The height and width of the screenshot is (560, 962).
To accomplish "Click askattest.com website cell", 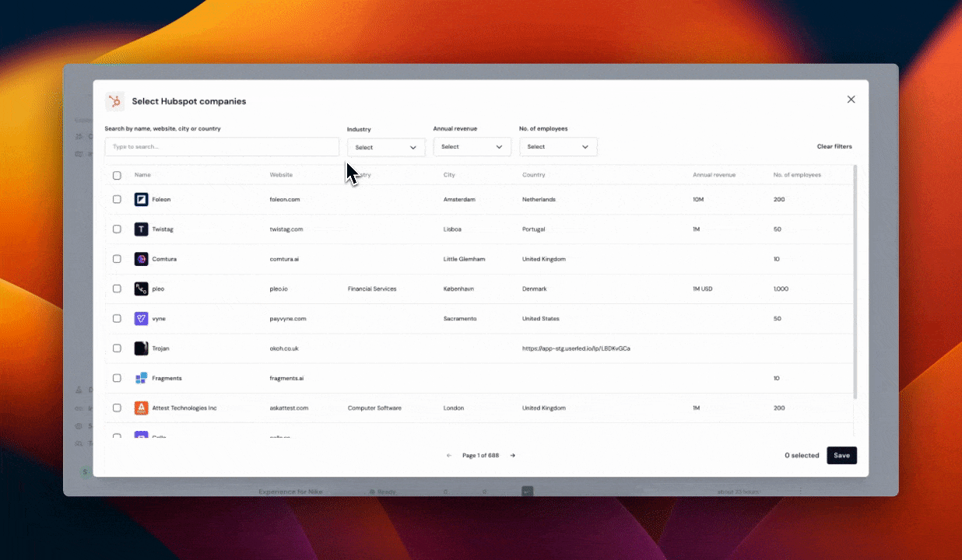I will [289, 408].
